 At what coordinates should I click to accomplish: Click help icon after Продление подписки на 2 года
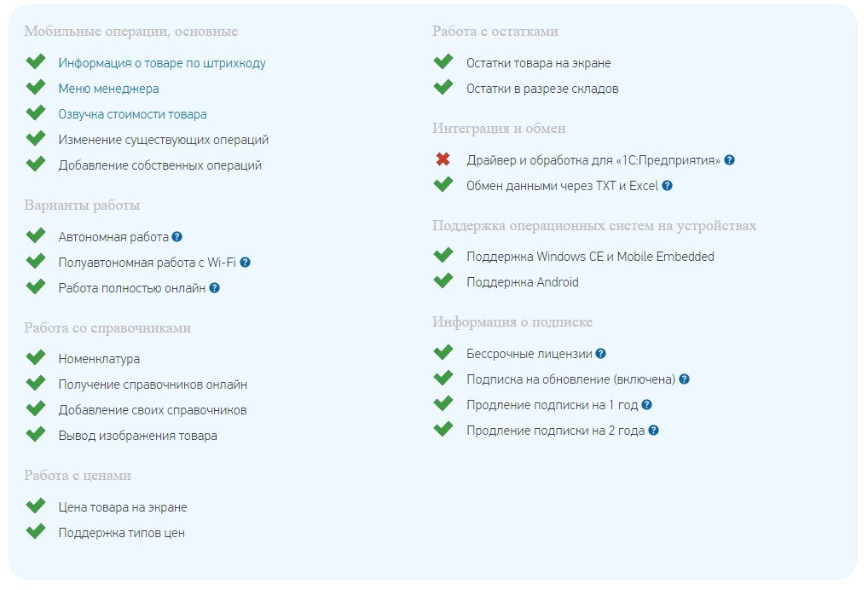click(x=654, y=430)
